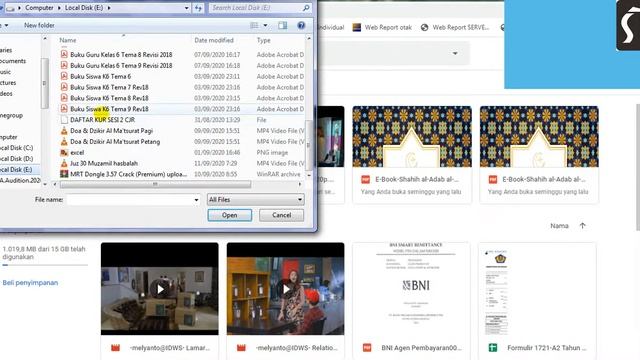Open Web Report SERVE... bookmark in browser
This screenshot has width=640, height=360.
pos(455,27)
